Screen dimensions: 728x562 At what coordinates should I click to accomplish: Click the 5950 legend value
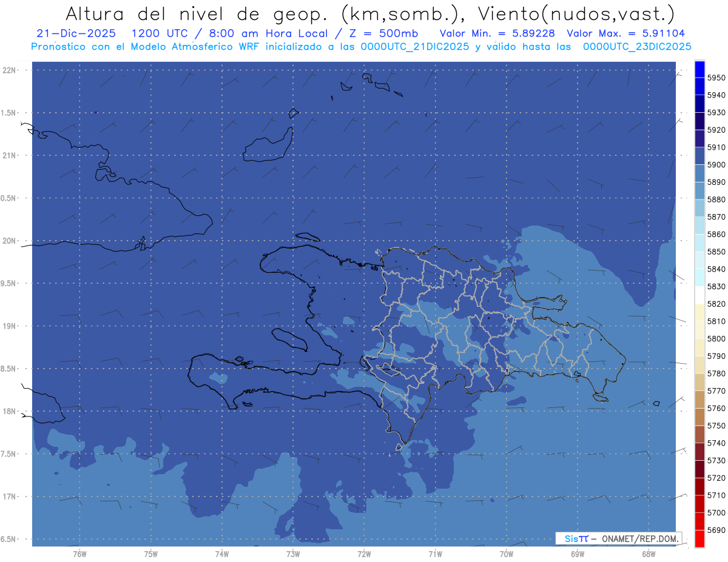tap(716, 78)
